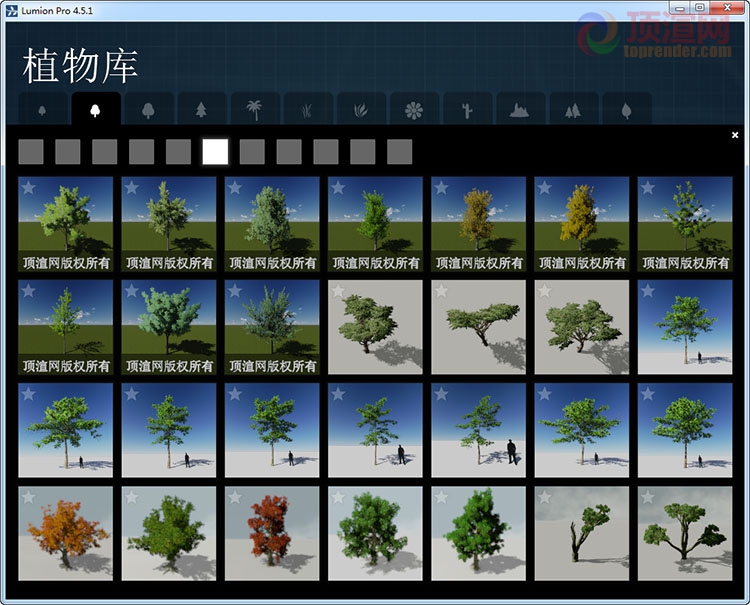Switch to the large broadleaf trees tab
The image size is (750, 605).
tap(149, 110)
